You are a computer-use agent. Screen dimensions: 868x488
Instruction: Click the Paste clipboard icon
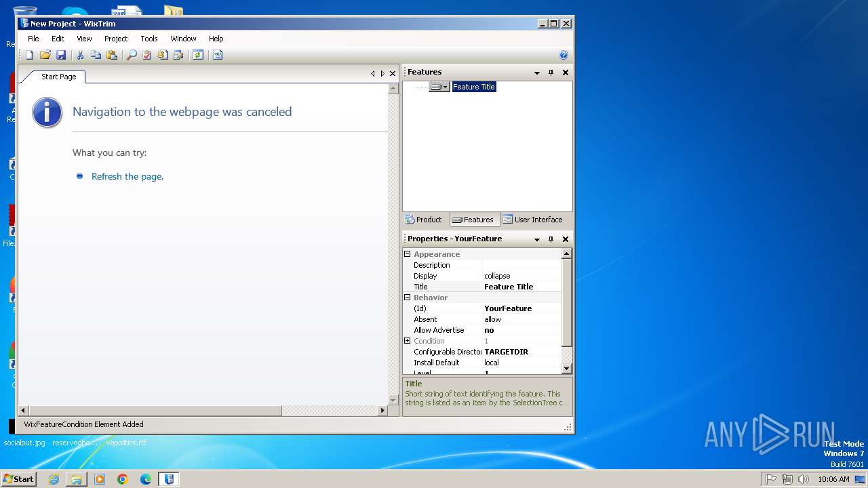click(x=112, y=55)
